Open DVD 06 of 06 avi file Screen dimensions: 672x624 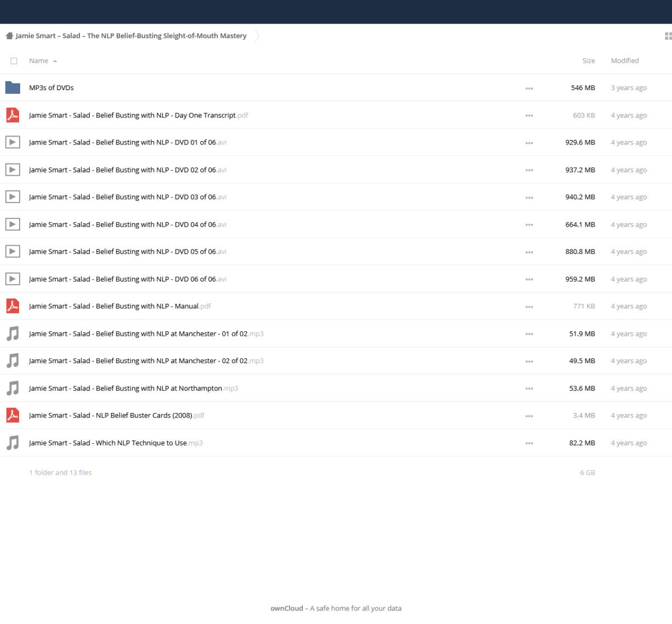128,279
